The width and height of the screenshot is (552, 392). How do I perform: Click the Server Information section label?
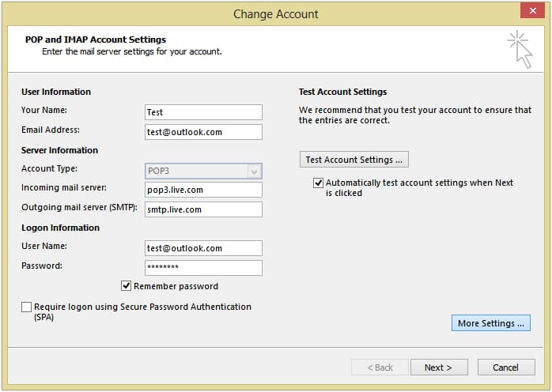60,150
